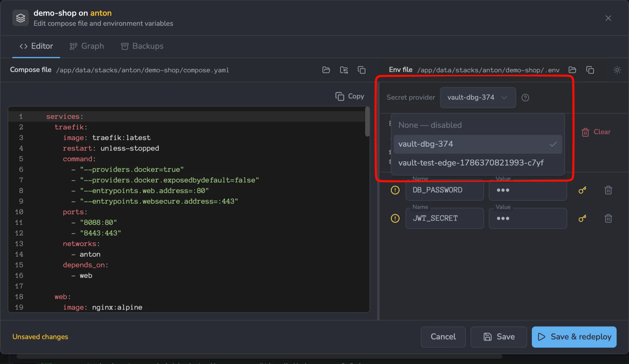Click 'depends_on:' code line

85,265
